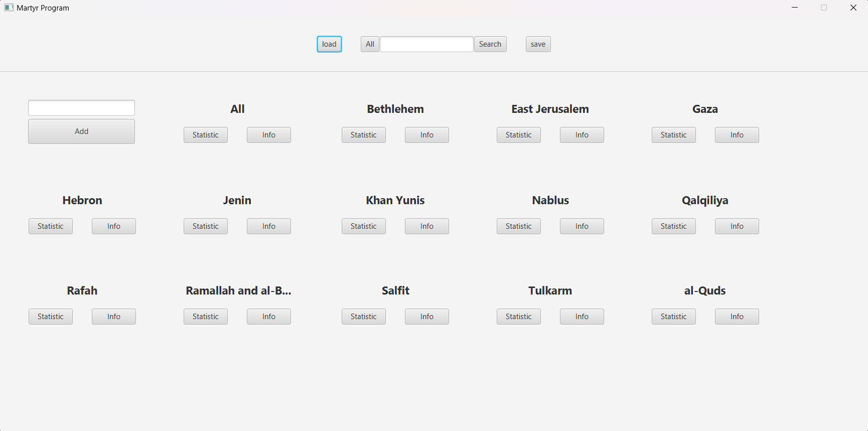Open Info for Khan Yunis
Screen dimensions: 868x431
(427, 226)
